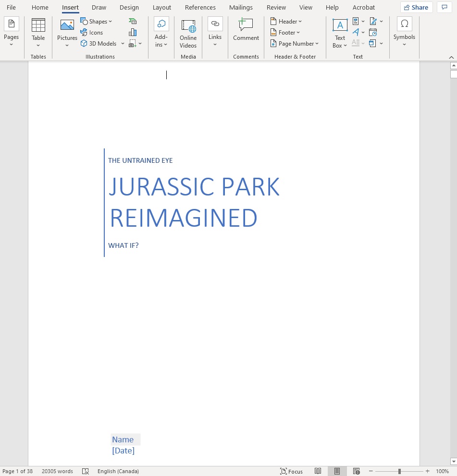The width and height of the screenshot is (457, 476).
Task: Open Online Videos media inserter
Action: click(x=188, y=33)
